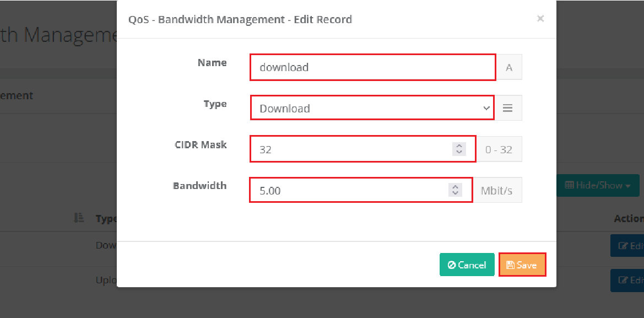Increase CIDR Mask with up arrow
This screenshot has width=644, height=318.
pyautogui.click(x=459, y=146)
